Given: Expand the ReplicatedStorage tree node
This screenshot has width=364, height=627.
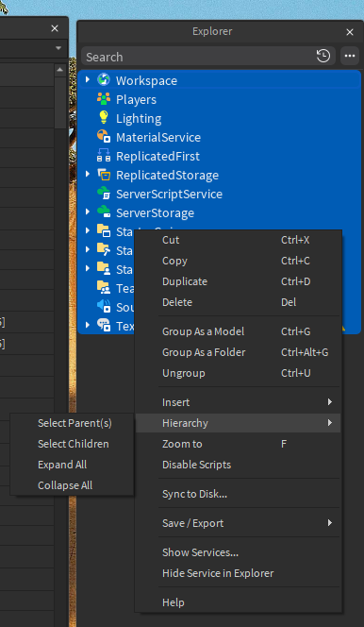Looking at the screenshot, I should [88, 174].
